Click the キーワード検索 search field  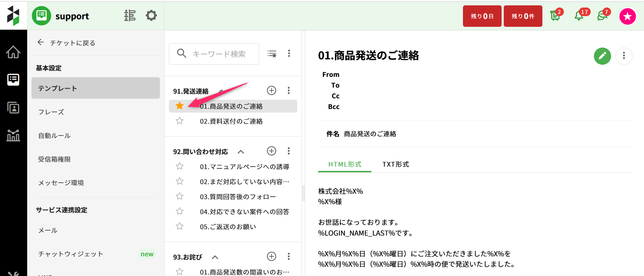coord(219,54)
